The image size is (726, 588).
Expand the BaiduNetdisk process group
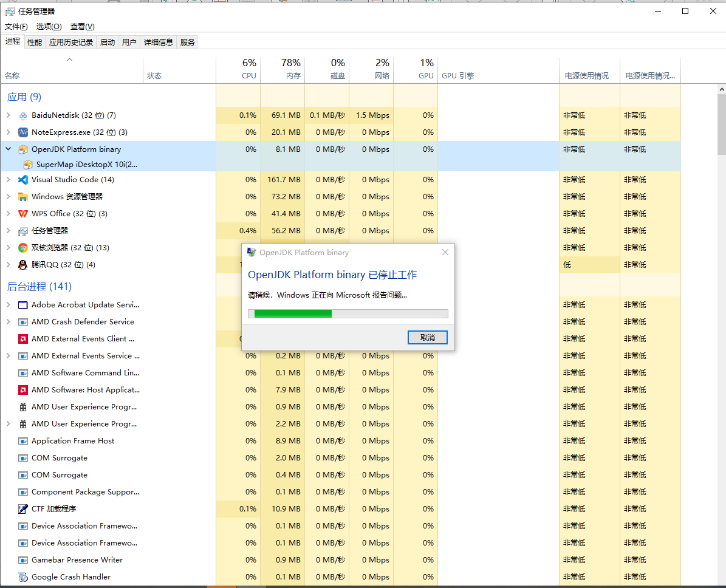(x=9, y=115)
